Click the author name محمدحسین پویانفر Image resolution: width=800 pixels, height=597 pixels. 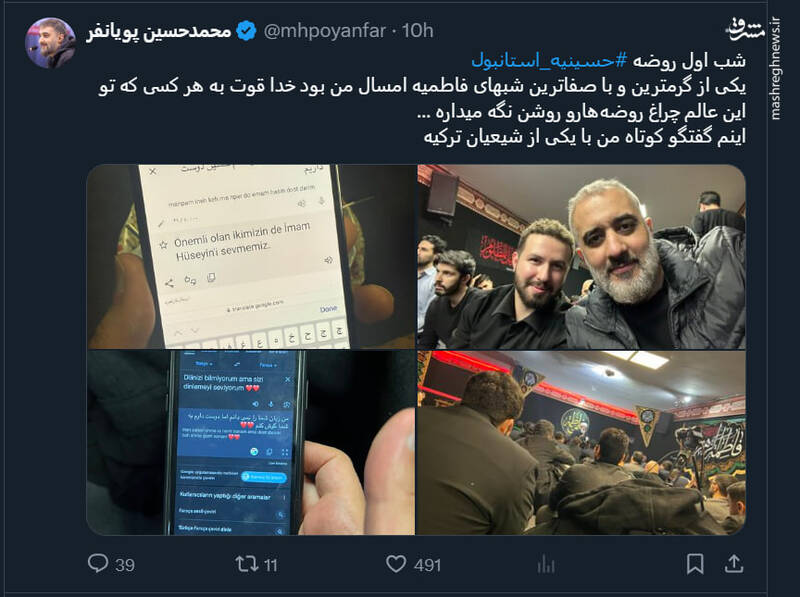point(159,32)
